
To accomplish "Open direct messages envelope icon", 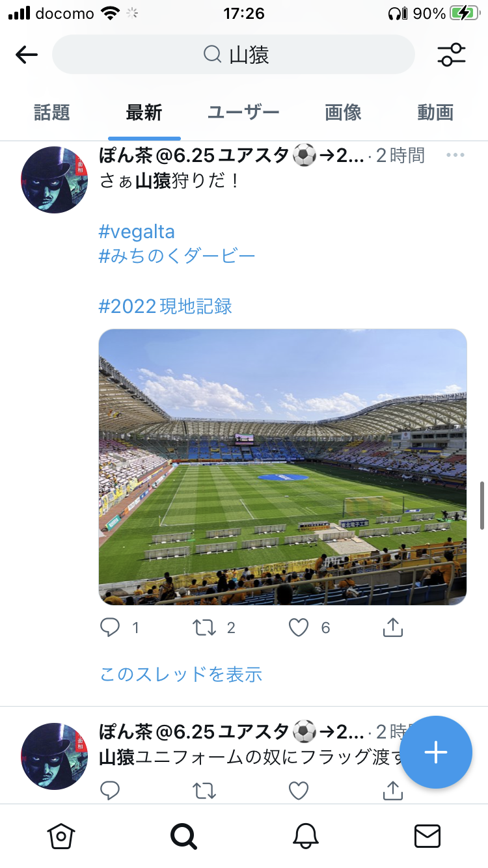I will click(x=427, y=836).
